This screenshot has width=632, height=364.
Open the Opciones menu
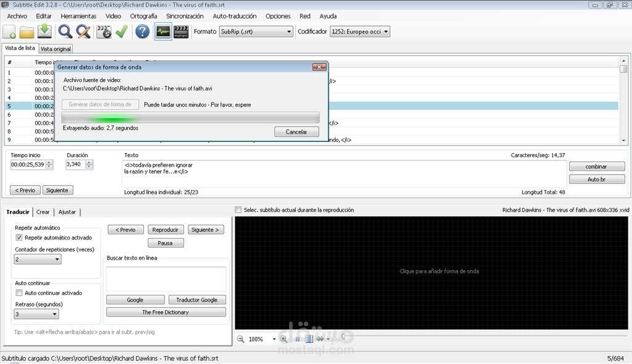(x=278, y=16)
